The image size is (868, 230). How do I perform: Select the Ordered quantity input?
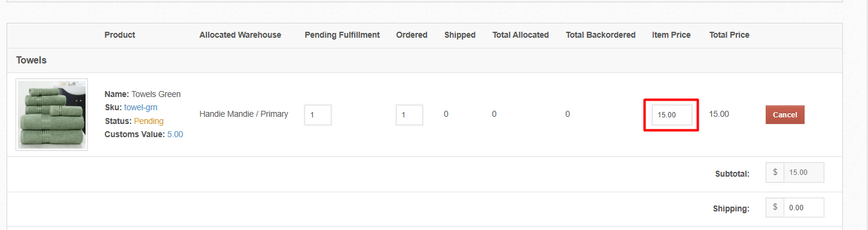coord(409,115)
